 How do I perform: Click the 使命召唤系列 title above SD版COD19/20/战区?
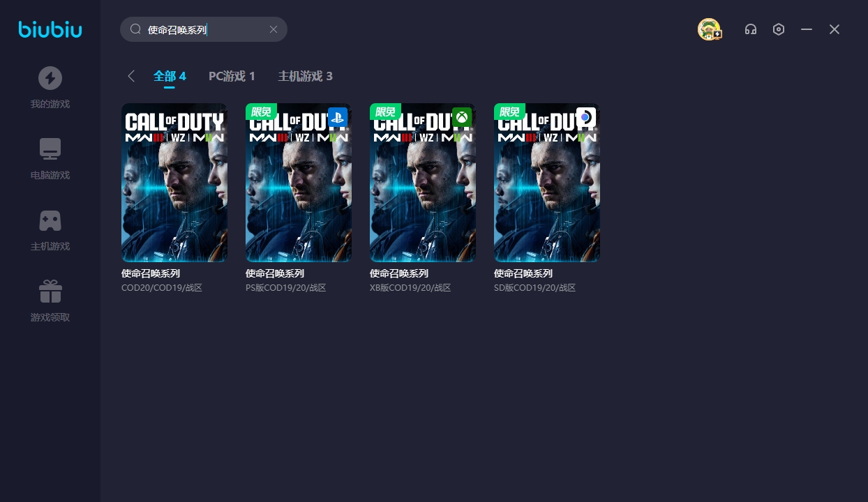[523, 273]
